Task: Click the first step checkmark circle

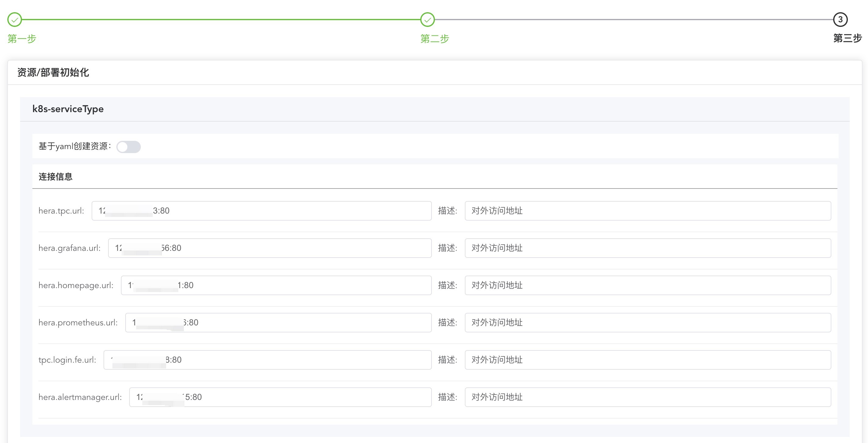Action: (14, 20)
